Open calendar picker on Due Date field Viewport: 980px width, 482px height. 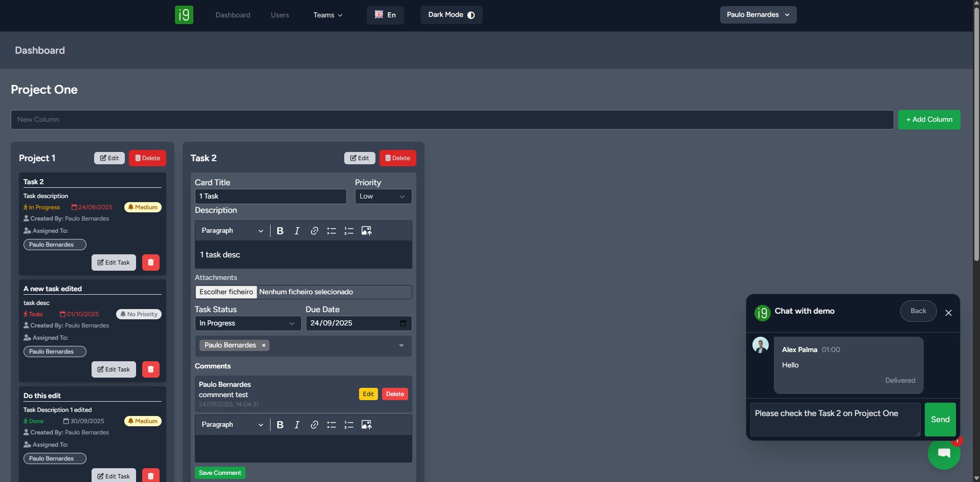pyautogui.click(x=403, y=323)
